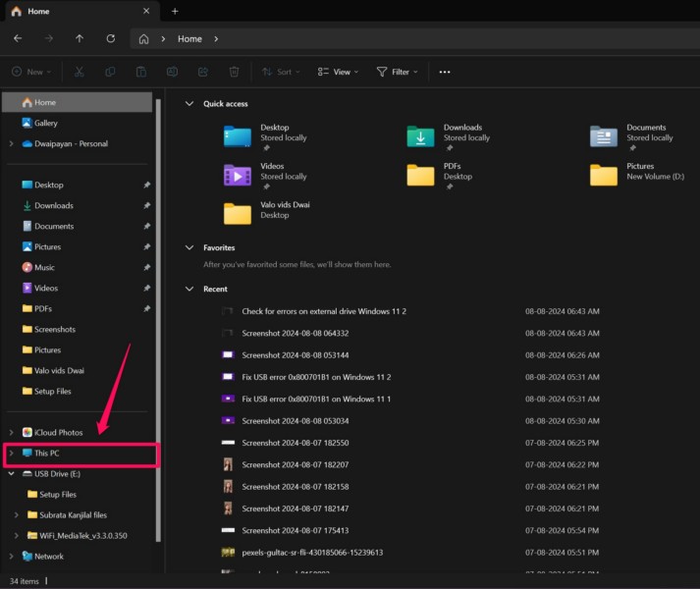
Task: Select Network in the sidebar
Action: click(x=48, y=557)
